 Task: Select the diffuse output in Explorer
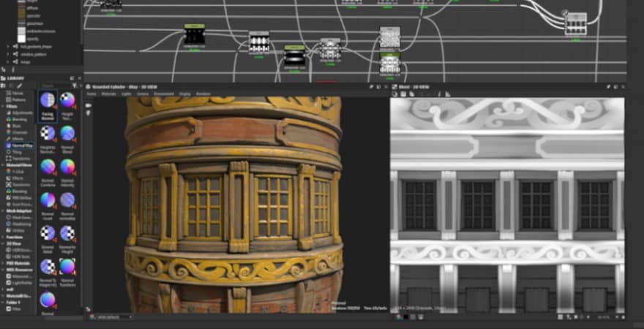pyautogui.click(x=27, y=8)
